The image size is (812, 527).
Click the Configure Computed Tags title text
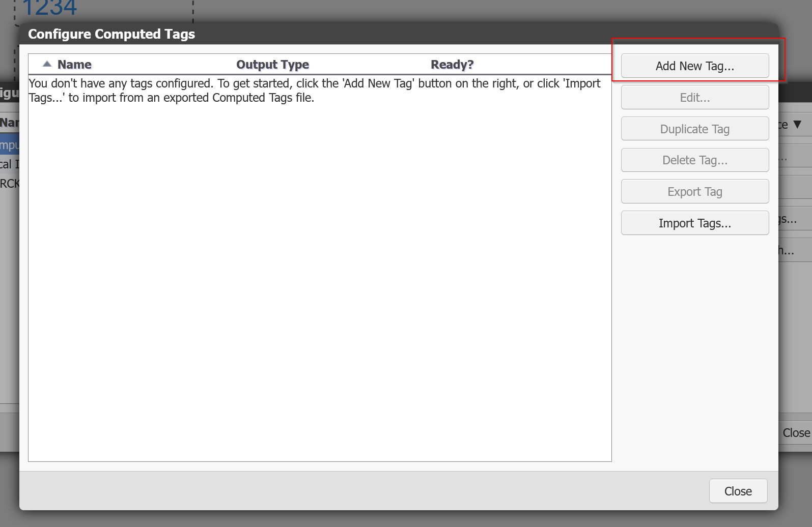click(111, 34)
